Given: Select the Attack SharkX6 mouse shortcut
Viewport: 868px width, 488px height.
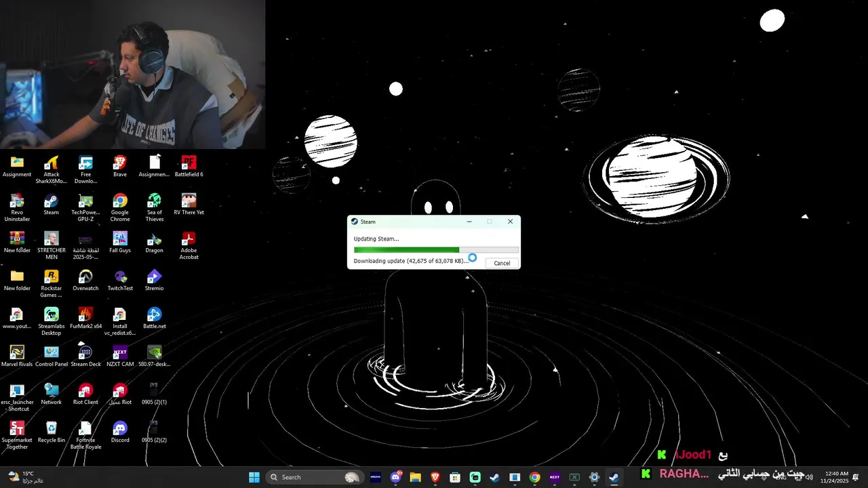Looking at the screenshot, I should pos(52,169).
